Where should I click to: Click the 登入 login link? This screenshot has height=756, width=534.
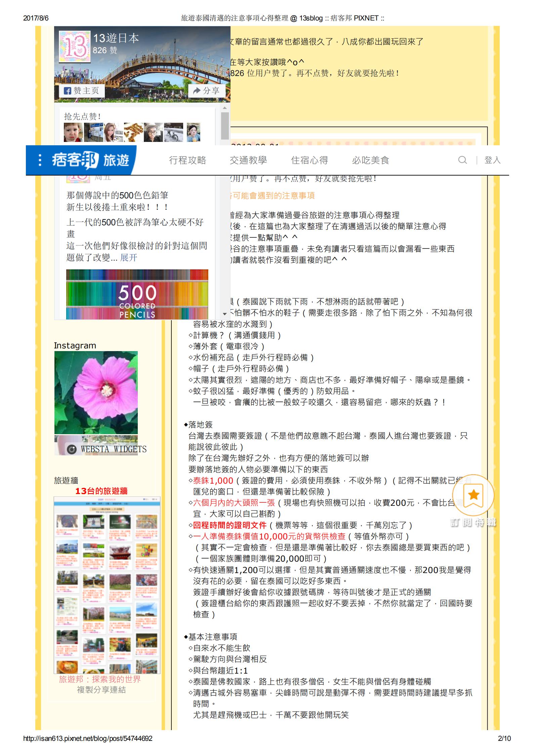click(x=492, y=160)
